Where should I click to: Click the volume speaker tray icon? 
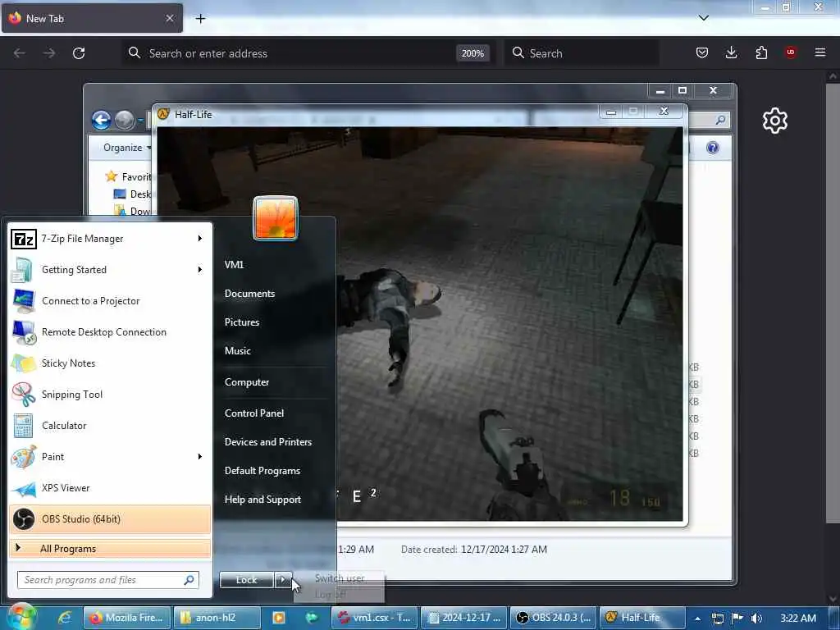click(x=756, y=619)
